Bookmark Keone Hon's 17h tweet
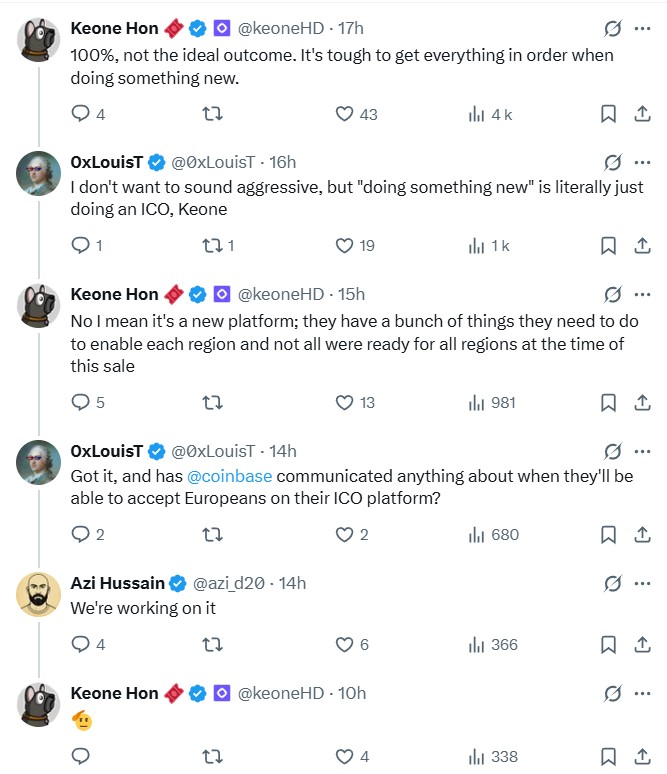This screenshot has width=667, height=774. point(608,114)
